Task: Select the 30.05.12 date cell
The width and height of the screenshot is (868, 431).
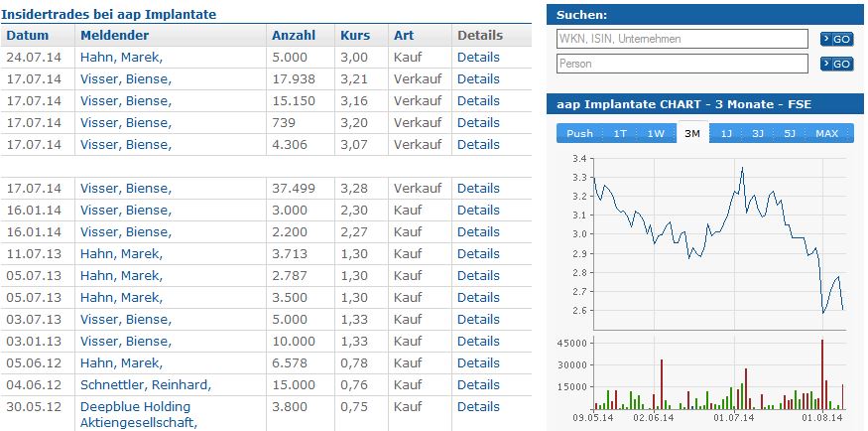Action: tap(34, 407)
